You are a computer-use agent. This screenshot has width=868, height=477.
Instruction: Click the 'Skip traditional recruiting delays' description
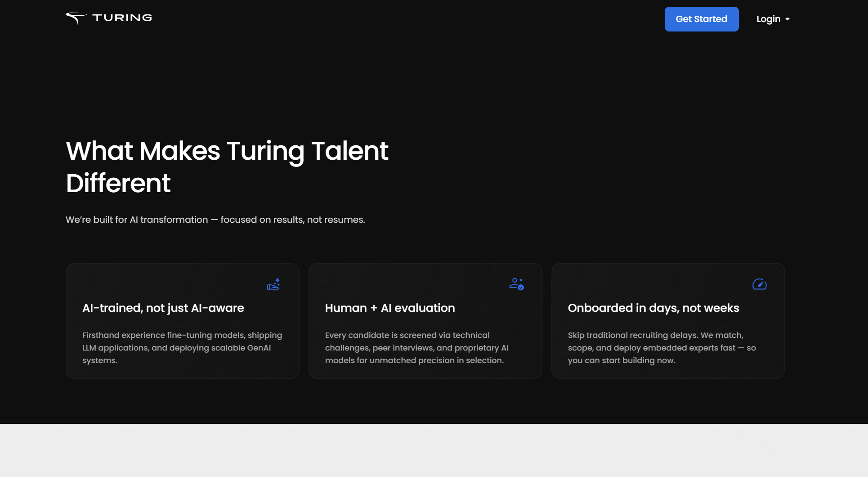click(662, 348)
